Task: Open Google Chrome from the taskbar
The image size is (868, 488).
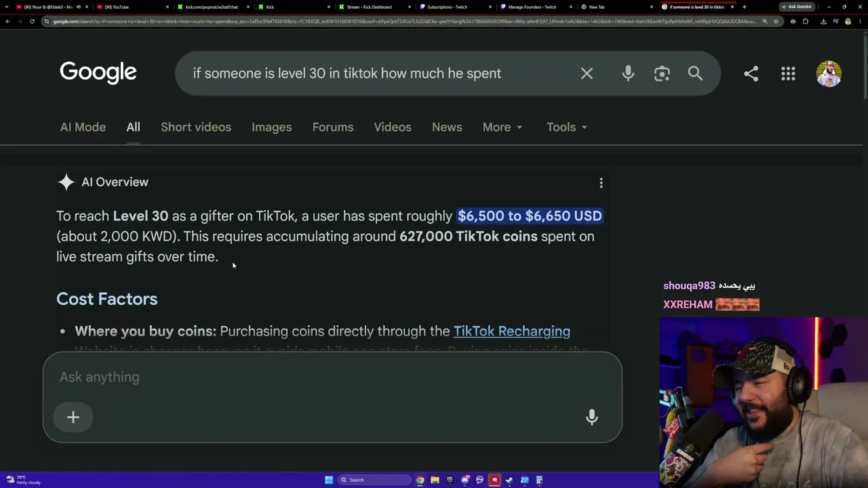Action: (420, 480)
